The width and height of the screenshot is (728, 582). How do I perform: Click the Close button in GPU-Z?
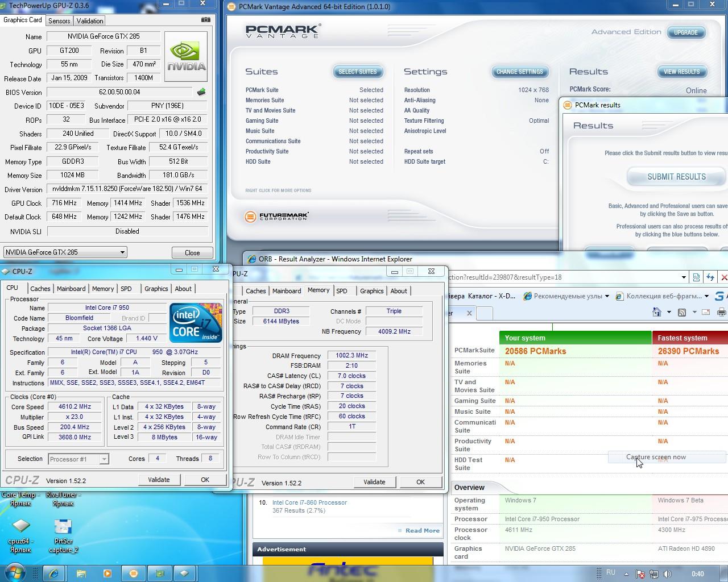(192, 252)
